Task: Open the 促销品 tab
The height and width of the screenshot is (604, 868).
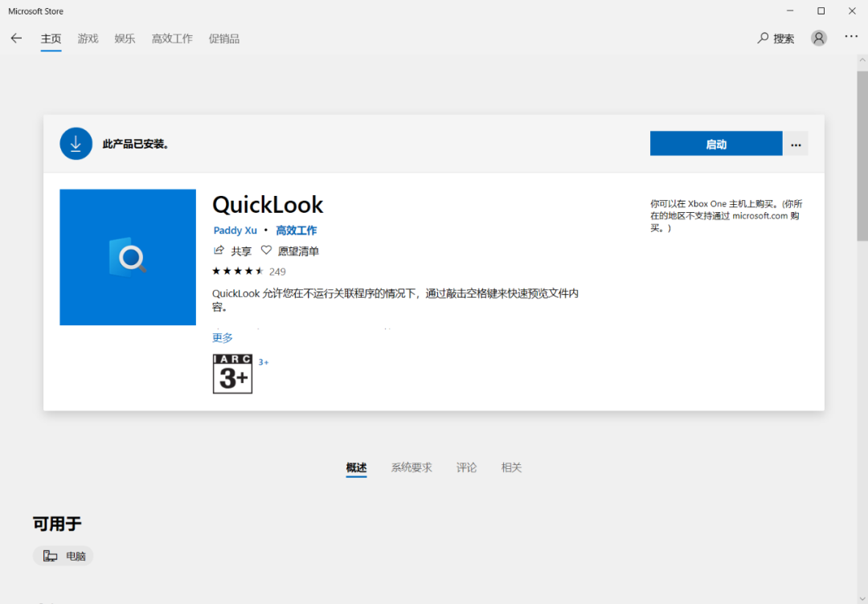Action: (224, 39)
